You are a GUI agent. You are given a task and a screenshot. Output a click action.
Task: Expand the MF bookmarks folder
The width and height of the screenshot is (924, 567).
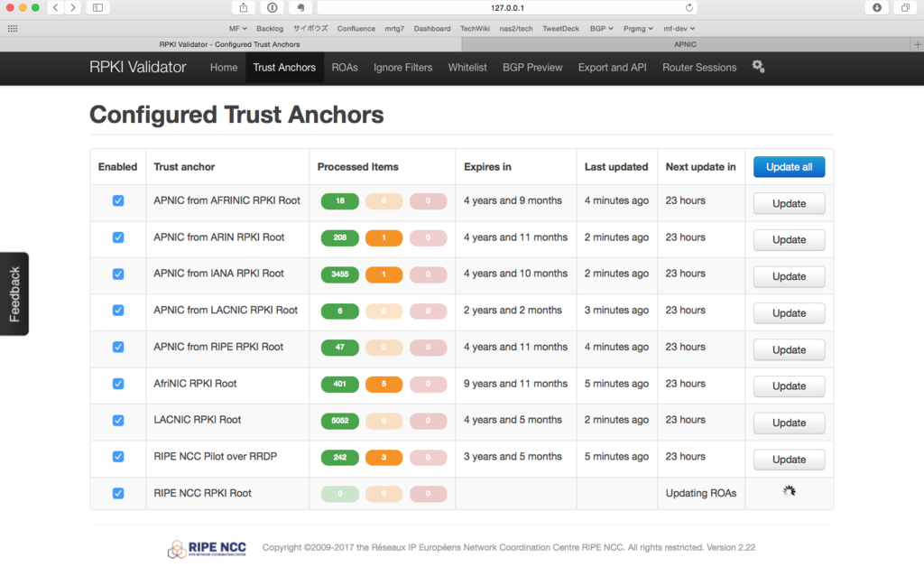237,28
